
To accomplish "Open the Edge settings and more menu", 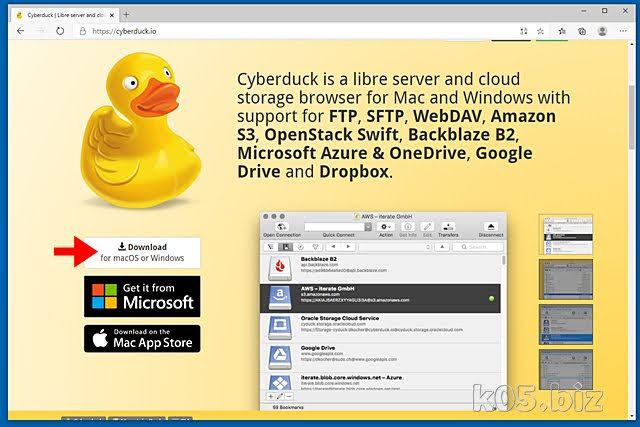I will tap(623, 31).
